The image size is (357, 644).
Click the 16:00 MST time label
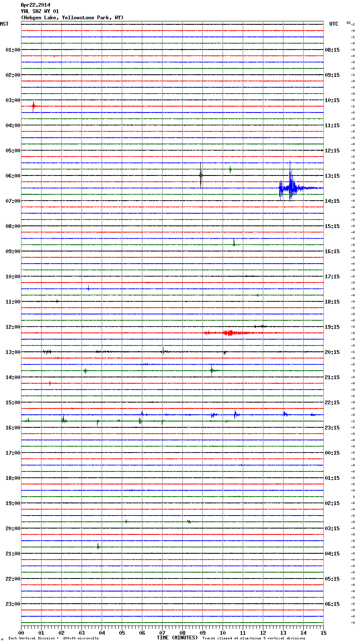point(13,428)
